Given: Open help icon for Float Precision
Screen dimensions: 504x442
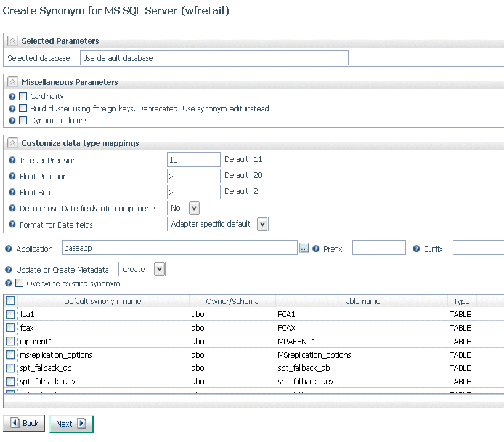Looking at the screenshot, I should [x=12, y=176].
